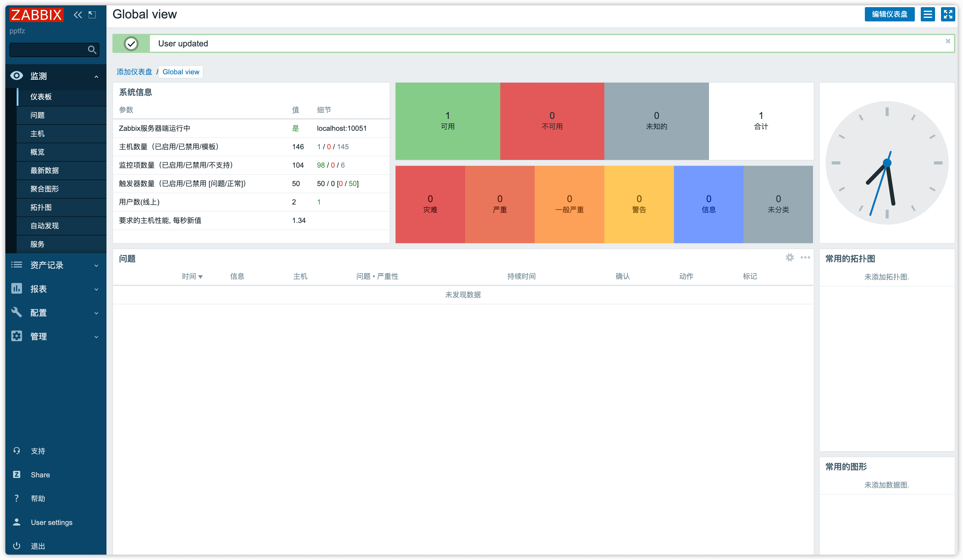The image size is (963, 560).
Task: Open 问题 in the sidebar
Action: 61,115
